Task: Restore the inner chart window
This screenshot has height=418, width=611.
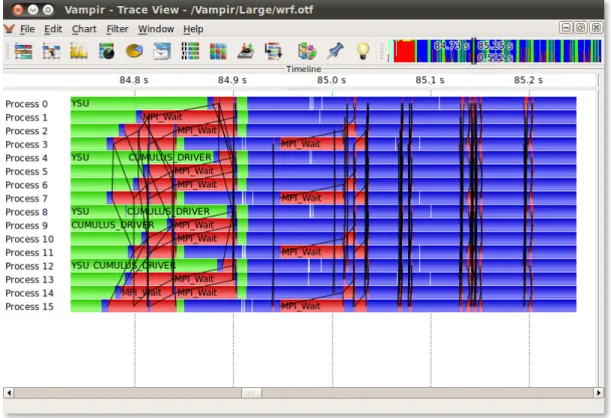Action: pyautogui.click(x=581, y=28)
